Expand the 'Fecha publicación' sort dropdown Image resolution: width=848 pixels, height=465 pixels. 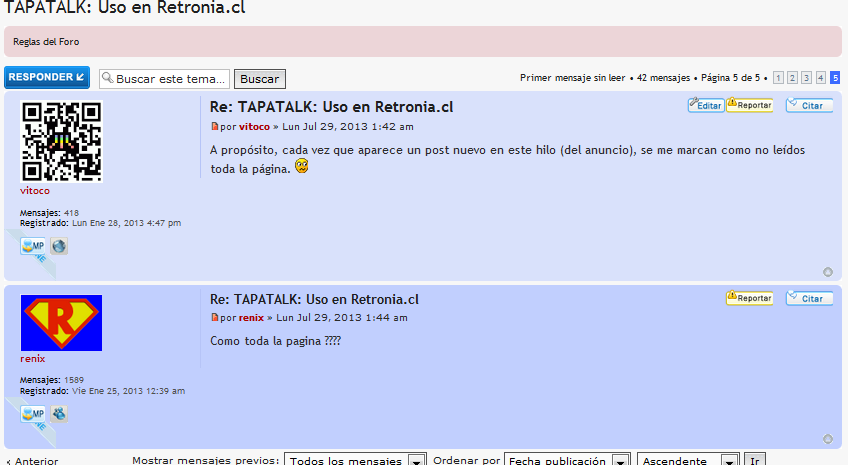[x=566, y=461]
